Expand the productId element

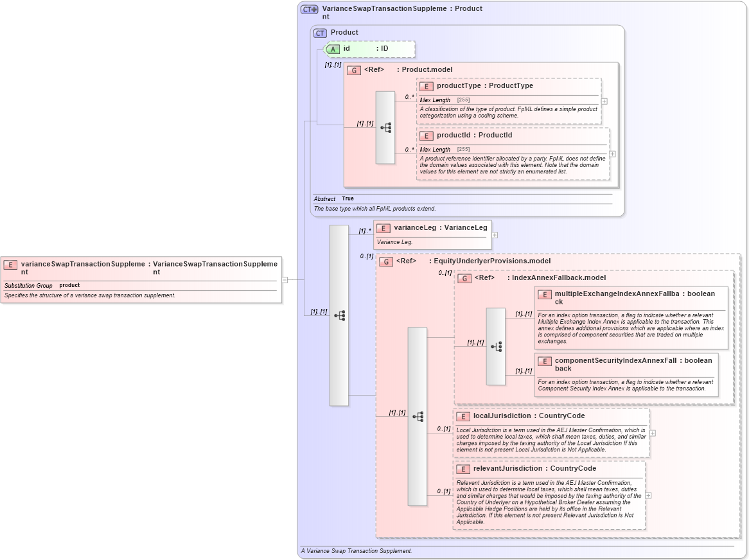(612, 154)
